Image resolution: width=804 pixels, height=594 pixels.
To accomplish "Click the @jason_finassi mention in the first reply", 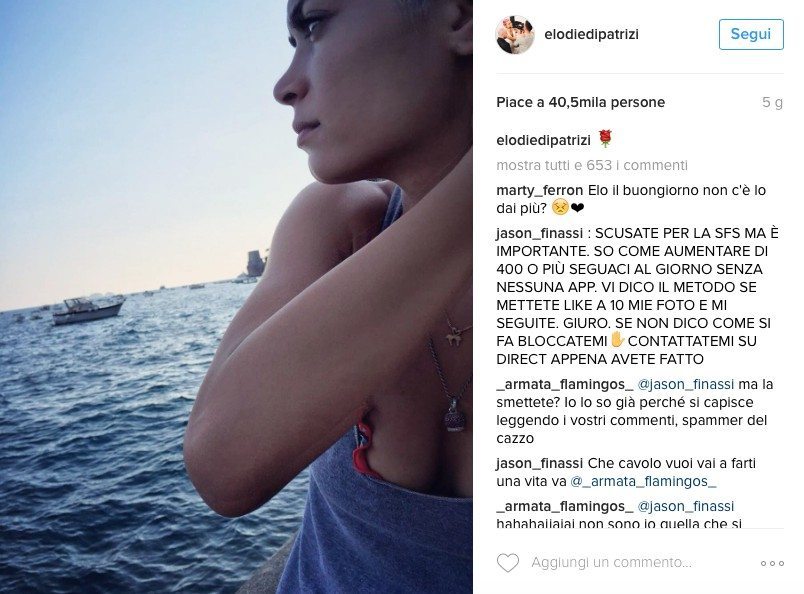I will click(686, 384).
